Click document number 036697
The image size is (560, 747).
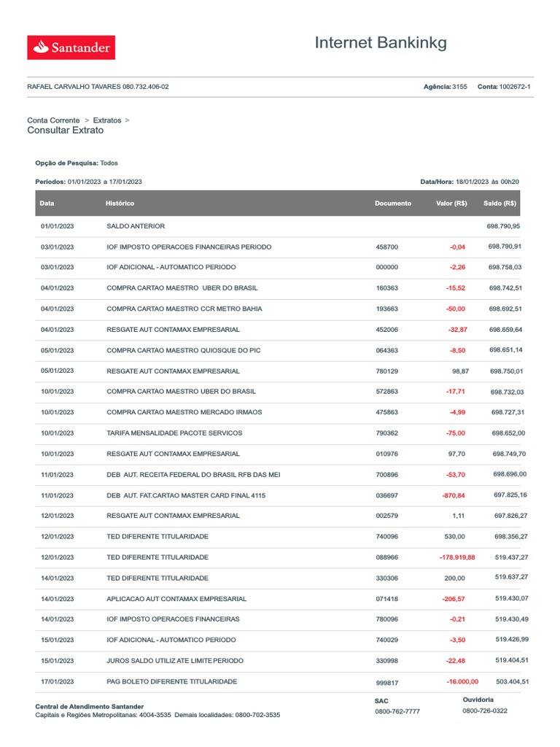point(386,495)
